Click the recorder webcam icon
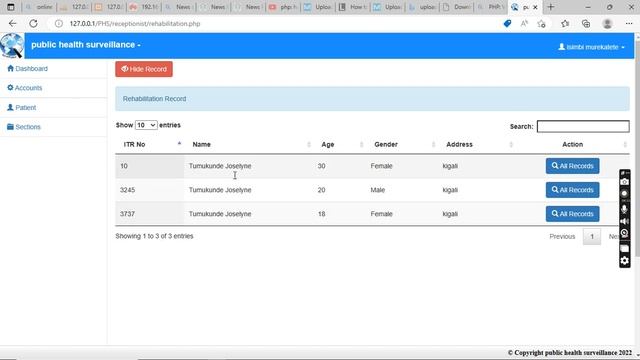640x360 pixels. [624, 233]
